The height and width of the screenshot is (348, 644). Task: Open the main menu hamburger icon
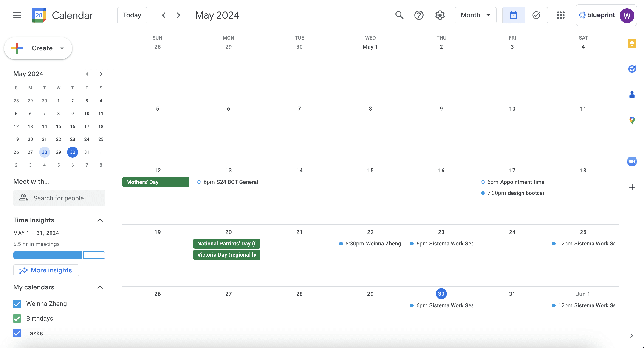[x=17, y=15]
